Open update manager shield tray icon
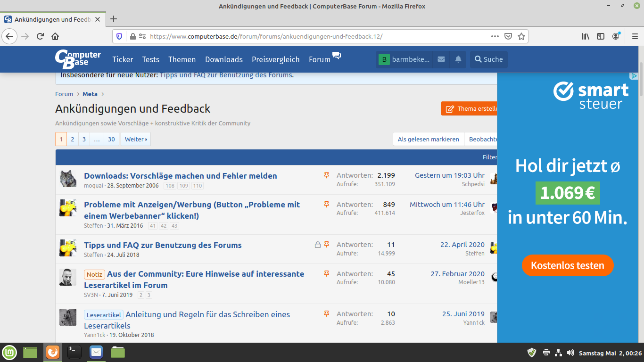Screen dimensions: 644x362 pos(532,353)
